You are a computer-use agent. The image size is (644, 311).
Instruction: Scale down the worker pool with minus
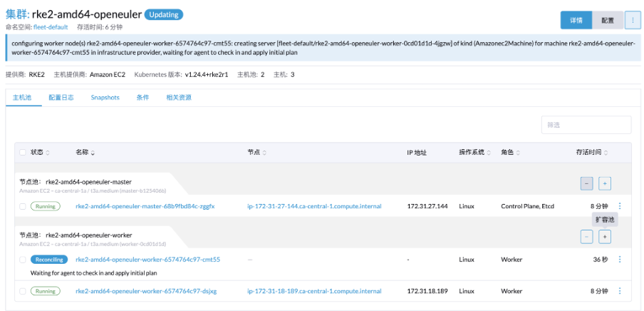click(x=586, y=237)
